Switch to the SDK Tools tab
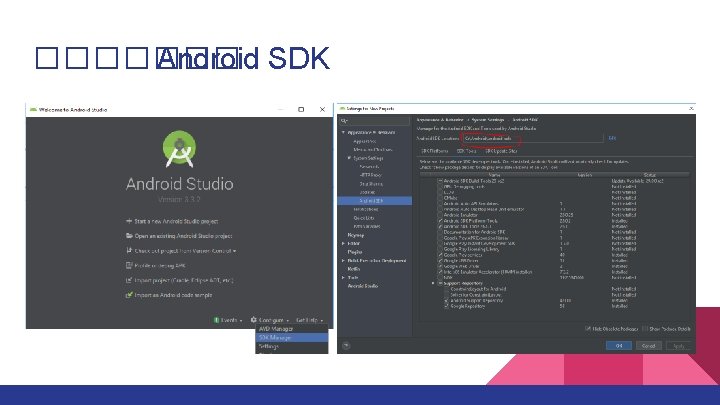The image size is (720, 405). (x=466, y=151)
